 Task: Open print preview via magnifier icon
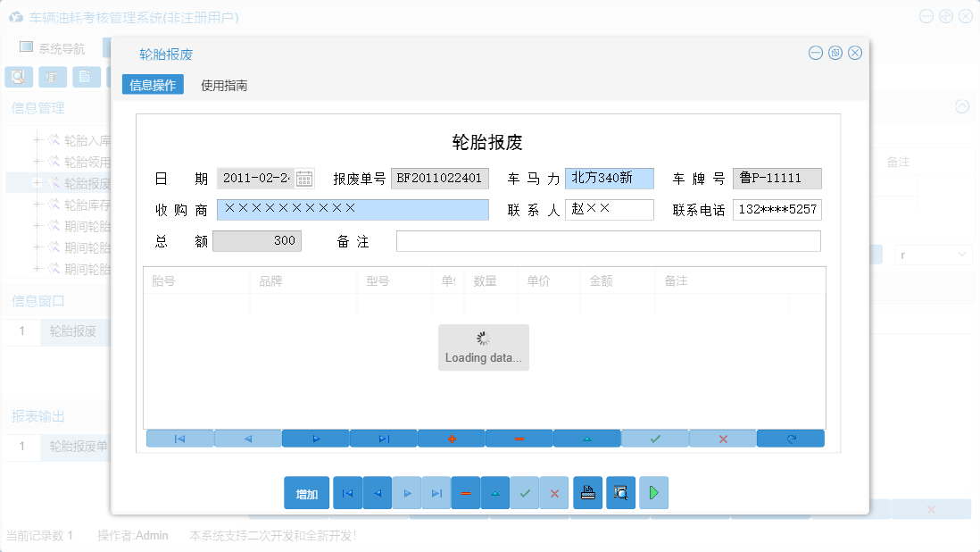click(x=620, y=492)
